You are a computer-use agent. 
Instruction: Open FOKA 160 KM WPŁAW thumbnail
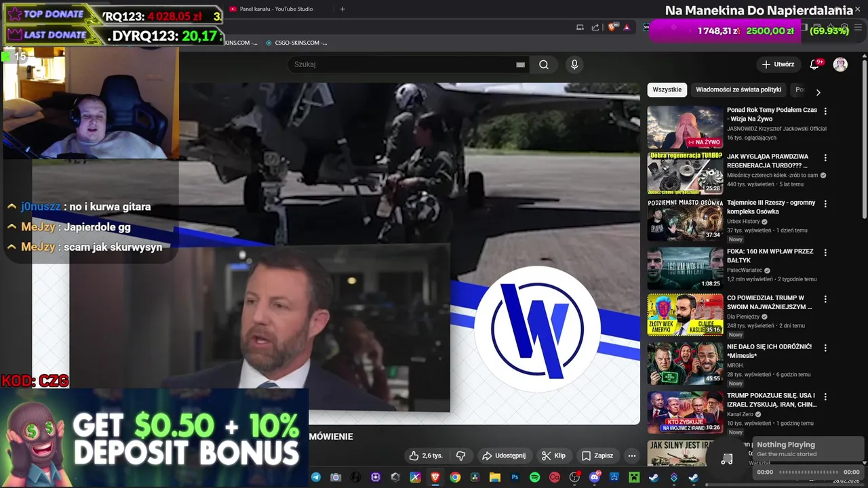point(685,268)
